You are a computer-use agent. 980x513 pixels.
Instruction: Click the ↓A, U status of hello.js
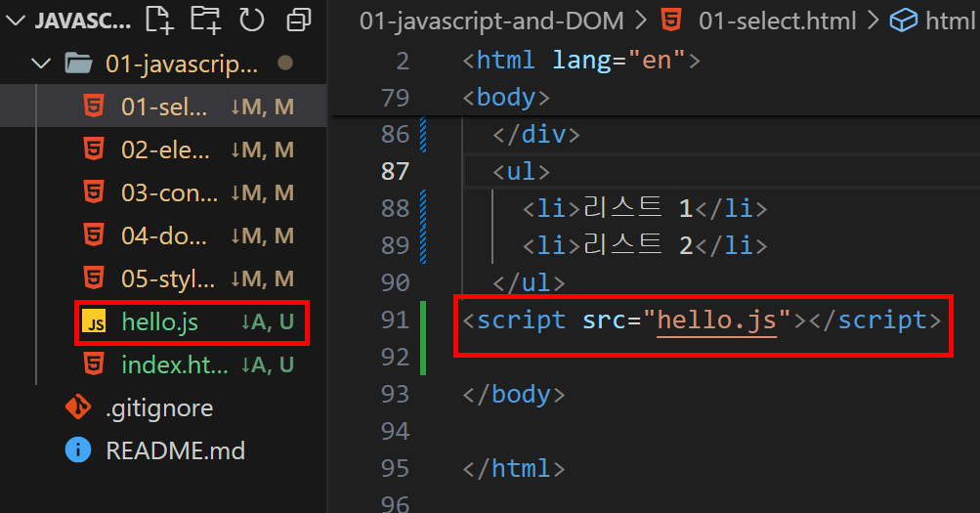click(x=268, y=321)
